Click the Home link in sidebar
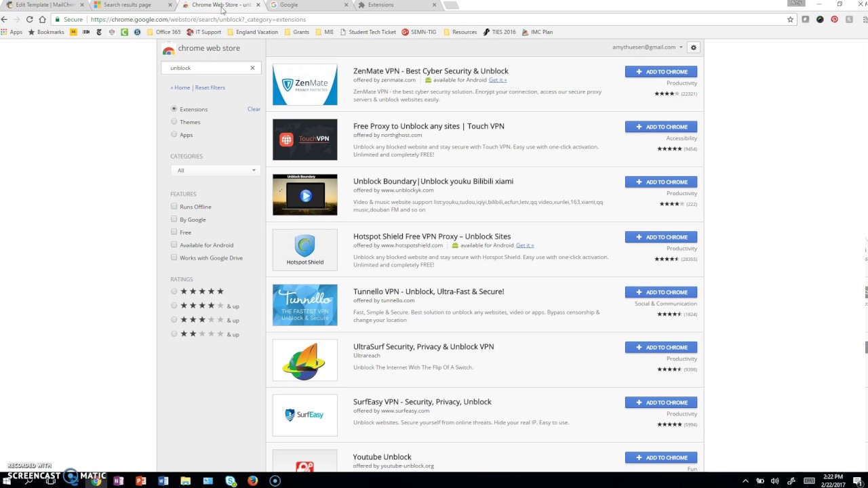868x488 pixels. click(x=180, y=87)
